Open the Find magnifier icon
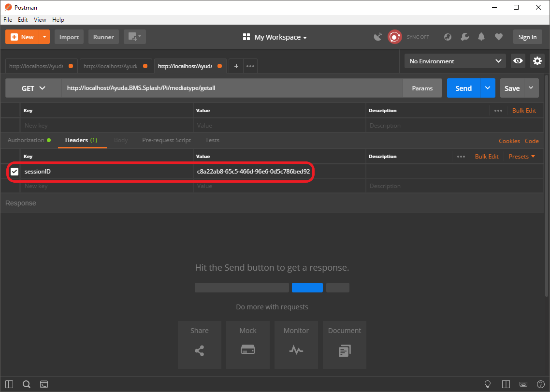This screenshot has height=392, width=550. [x=26, y=384]
